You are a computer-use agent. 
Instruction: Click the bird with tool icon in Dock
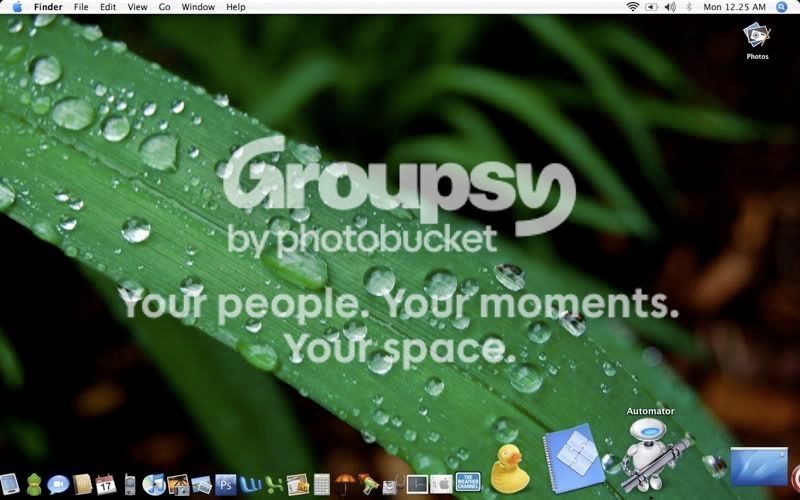point(369,484)
